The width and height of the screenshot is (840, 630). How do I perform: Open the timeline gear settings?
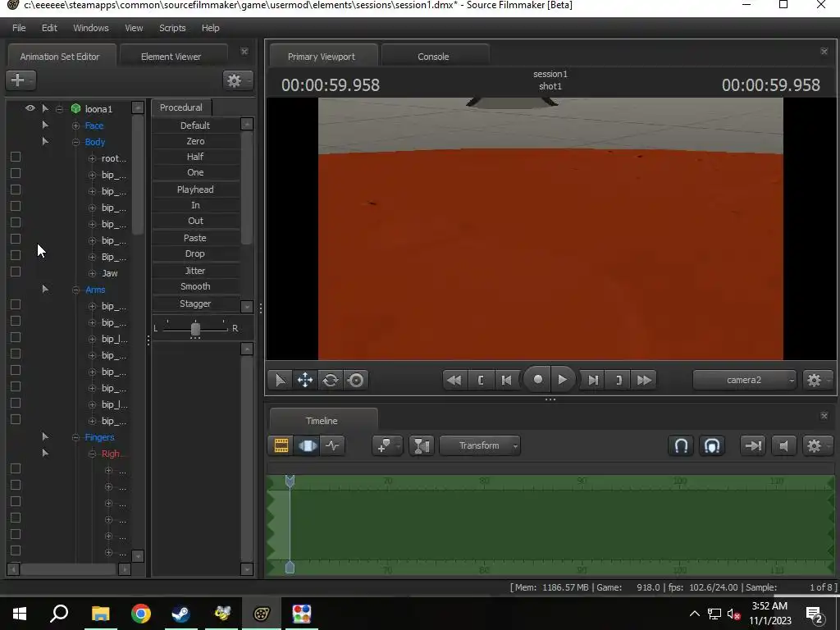point(817,445)
